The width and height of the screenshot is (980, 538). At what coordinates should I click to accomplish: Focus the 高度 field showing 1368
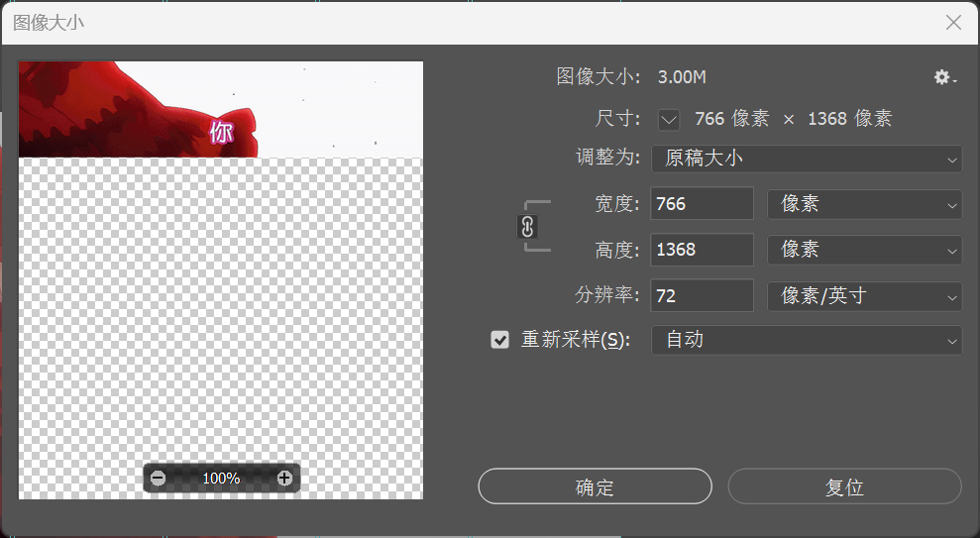pos(702,250)
